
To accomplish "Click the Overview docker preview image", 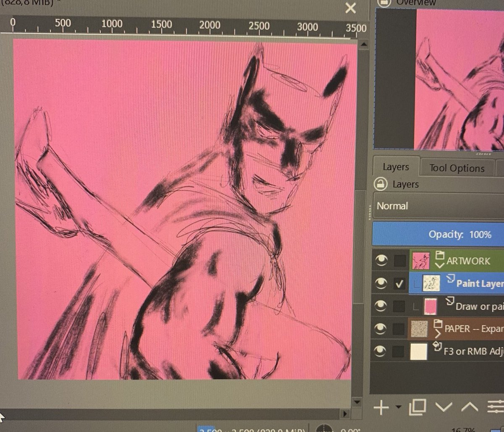I will 459,79.
